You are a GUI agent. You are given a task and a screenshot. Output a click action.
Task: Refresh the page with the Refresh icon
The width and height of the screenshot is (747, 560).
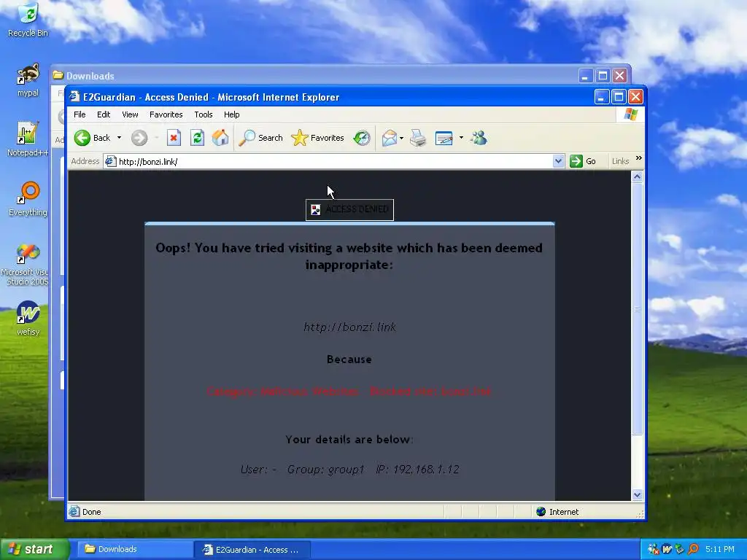[197, 138]
